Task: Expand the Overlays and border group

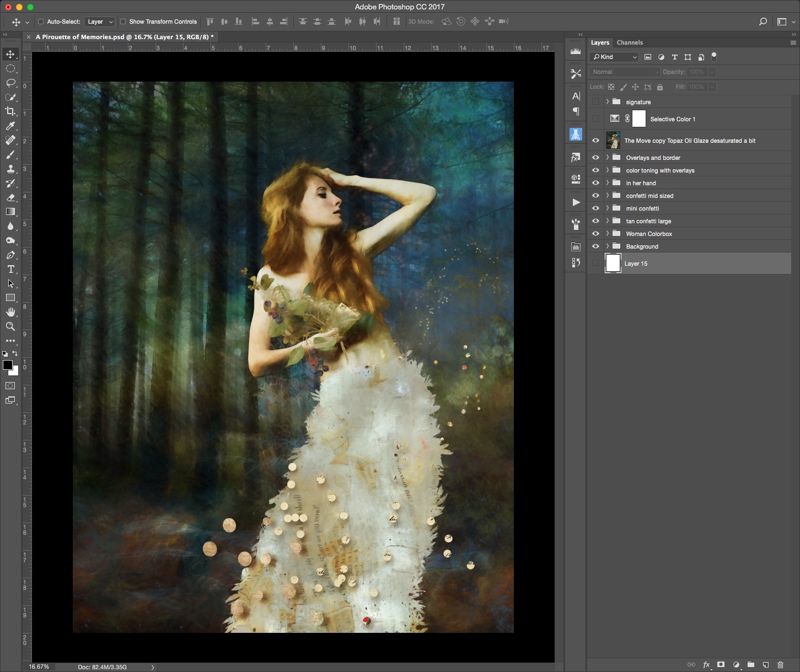Action: pyautogui.click(x=607, y=157)
